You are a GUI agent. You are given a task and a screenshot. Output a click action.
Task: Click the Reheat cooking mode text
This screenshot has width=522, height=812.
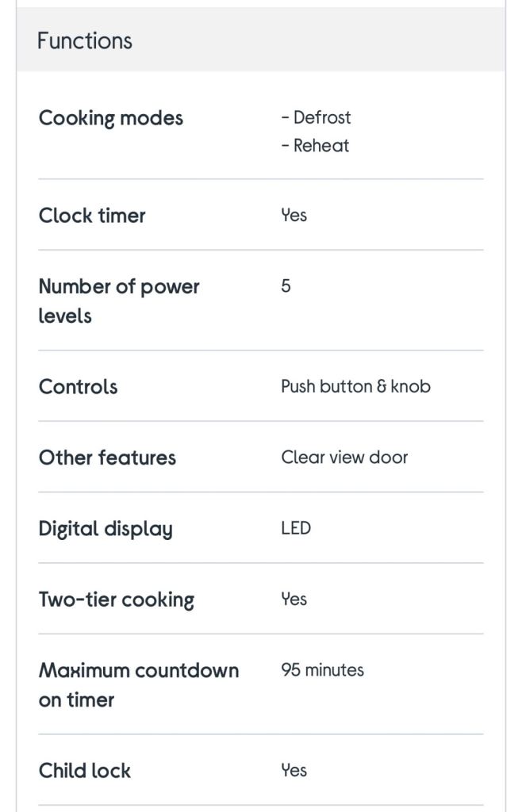point(315,146)
